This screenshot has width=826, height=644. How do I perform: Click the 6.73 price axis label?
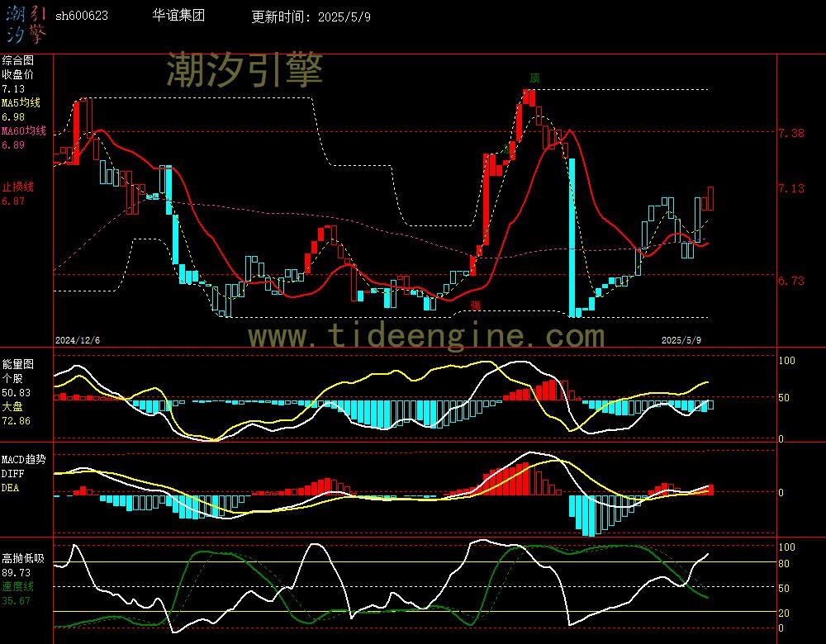791,282
